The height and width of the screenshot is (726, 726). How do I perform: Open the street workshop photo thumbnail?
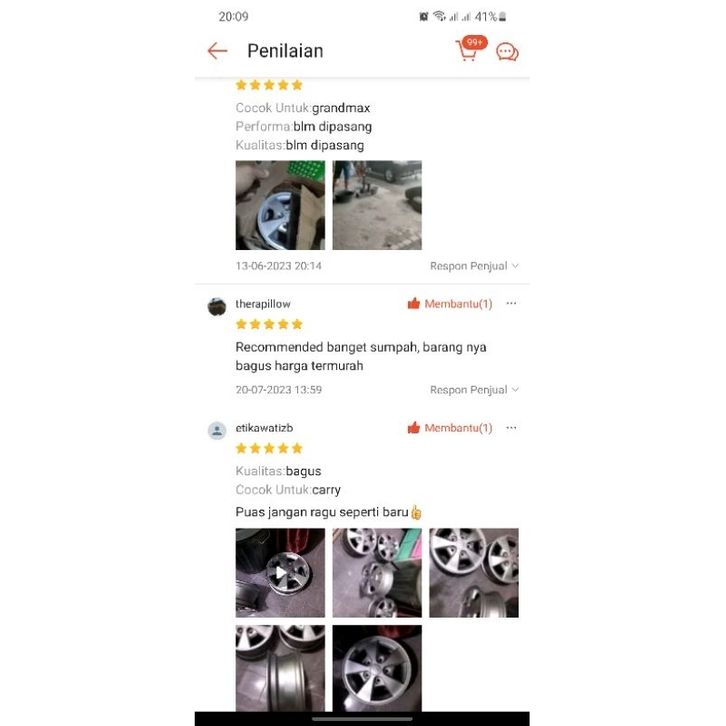(377, 205)
